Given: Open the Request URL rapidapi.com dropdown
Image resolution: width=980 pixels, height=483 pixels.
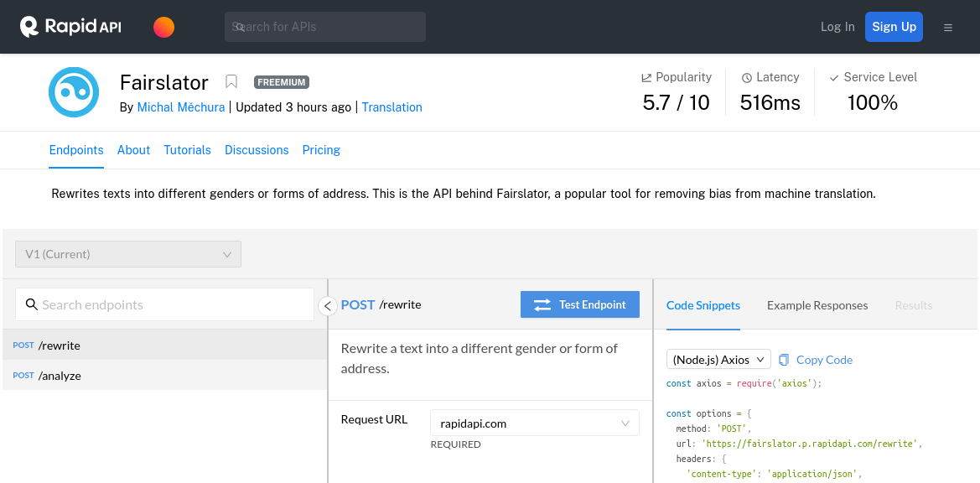Looking at the screenshot, I should [534, 423].
